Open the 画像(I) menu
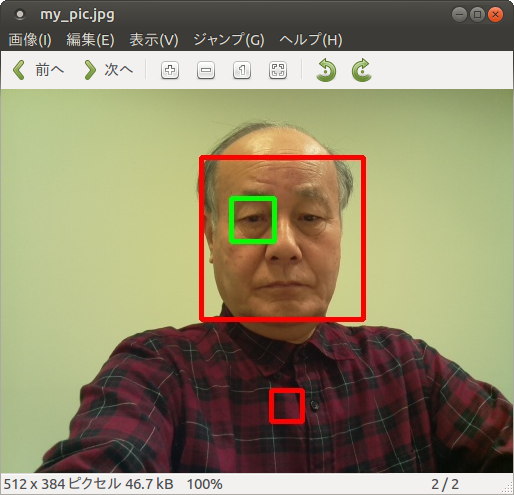The height and width of the screenshot is (495, 514). 30,40
